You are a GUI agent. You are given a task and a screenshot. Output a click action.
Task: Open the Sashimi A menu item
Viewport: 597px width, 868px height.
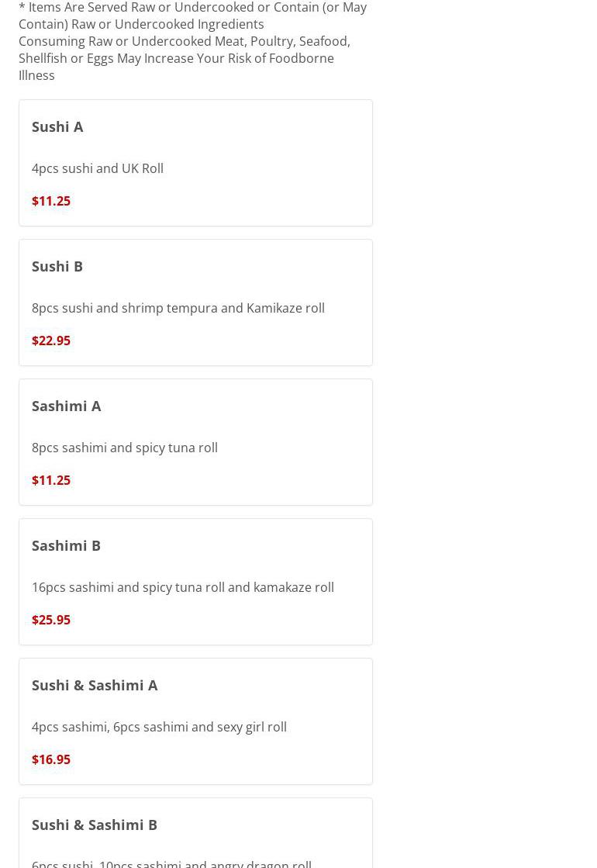click(x=67, y=406)
